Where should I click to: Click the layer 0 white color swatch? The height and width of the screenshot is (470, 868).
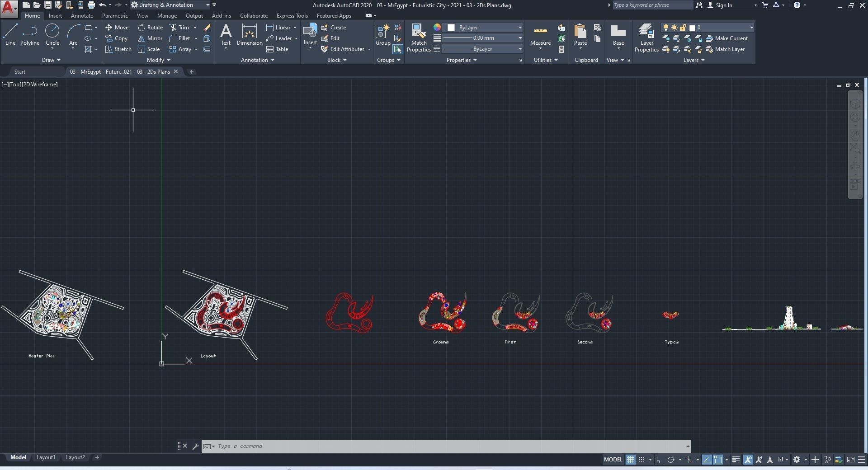click(692, 28)
